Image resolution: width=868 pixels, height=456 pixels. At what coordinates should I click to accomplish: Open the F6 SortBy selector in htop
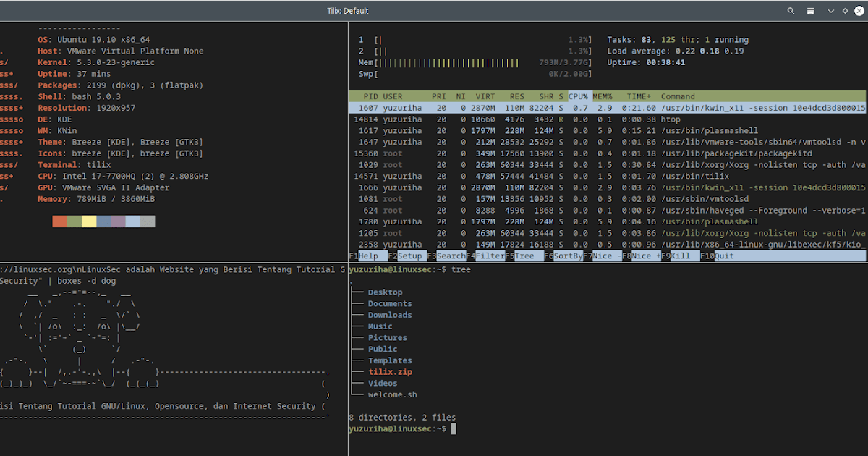pos(569,256)
